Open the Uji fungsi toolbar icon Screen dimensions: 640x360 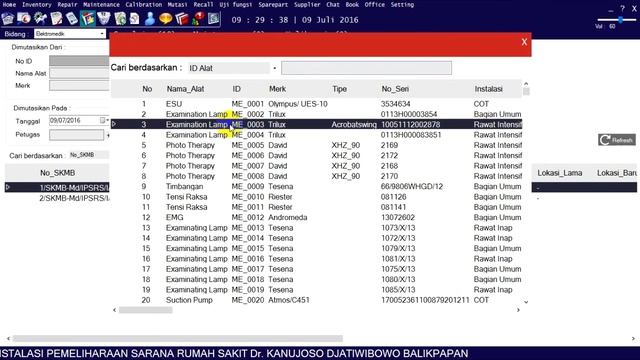120,19
